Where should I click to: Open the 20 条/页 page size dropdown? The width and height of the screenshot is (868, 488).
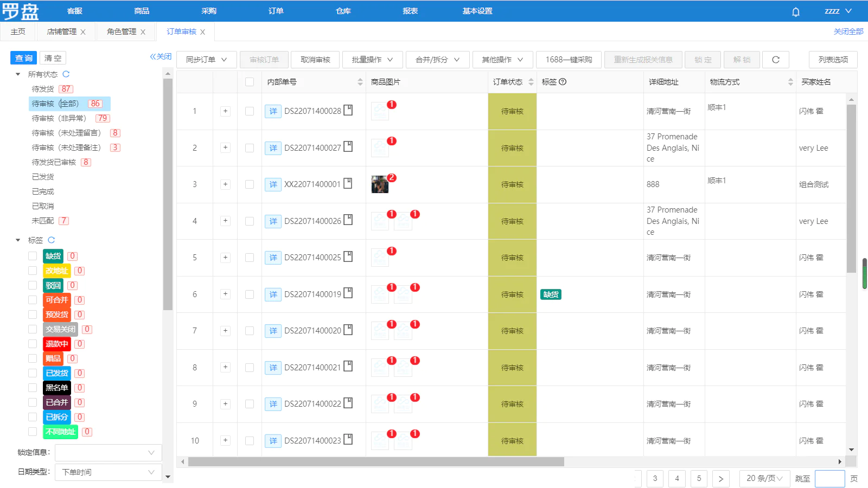tap(764, 478)
